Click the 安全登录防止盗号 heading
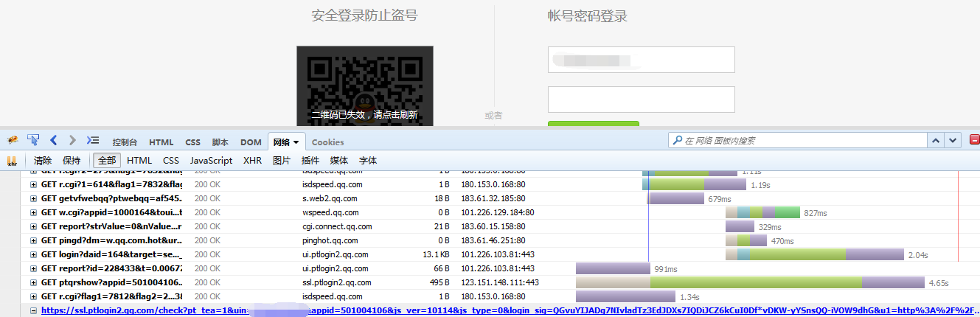The image size is (980, 317). click(364, 15)
